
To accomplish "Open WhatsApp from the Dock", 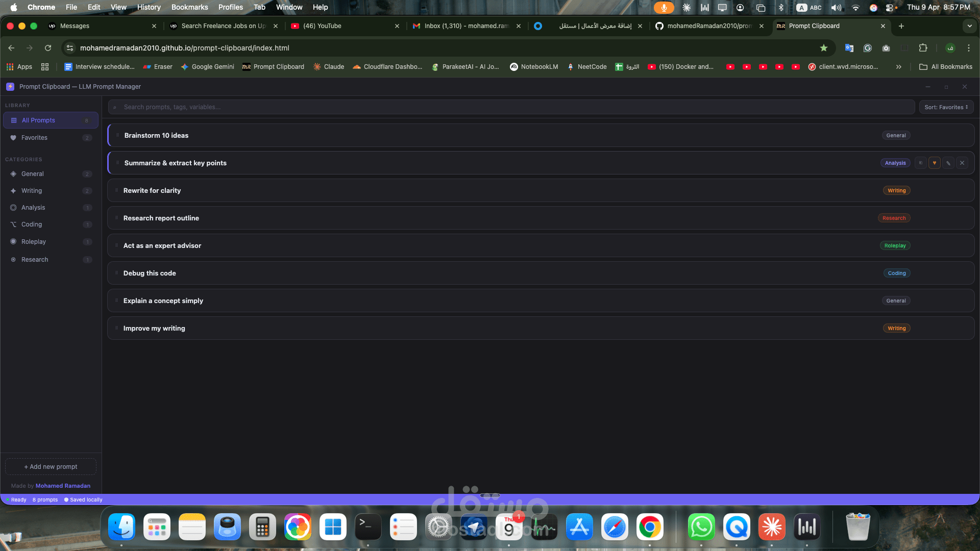I will (701, 527).
